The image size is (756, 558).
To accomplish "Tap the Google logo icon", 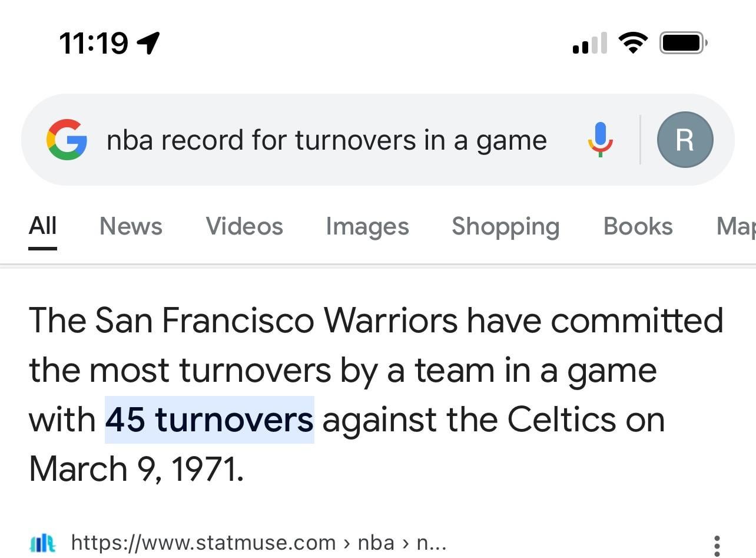I will [x=67, y=140].
